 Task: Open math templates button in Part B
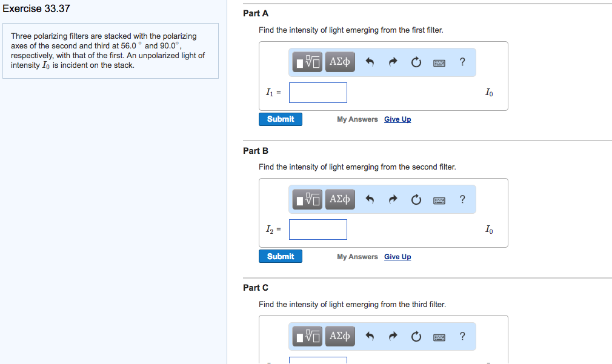point(308,199)
